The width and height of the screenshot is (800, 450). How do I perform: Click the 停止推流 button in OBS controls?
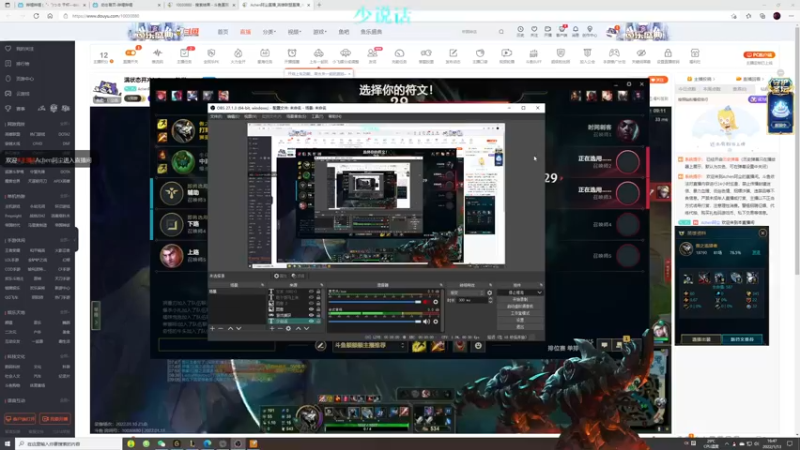(x=519, y=293)
